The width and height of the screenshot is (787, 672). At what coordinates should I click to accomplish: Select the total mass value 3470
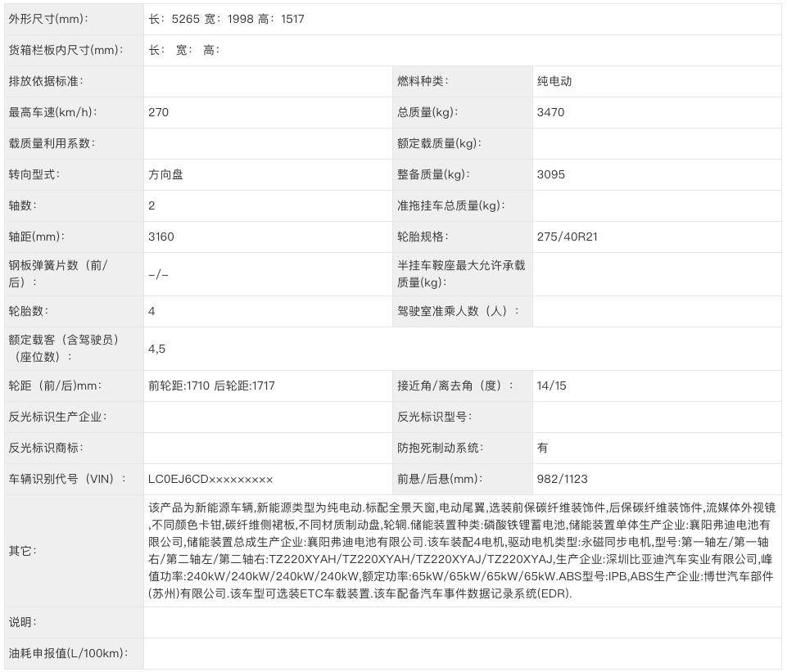[550, 112]
